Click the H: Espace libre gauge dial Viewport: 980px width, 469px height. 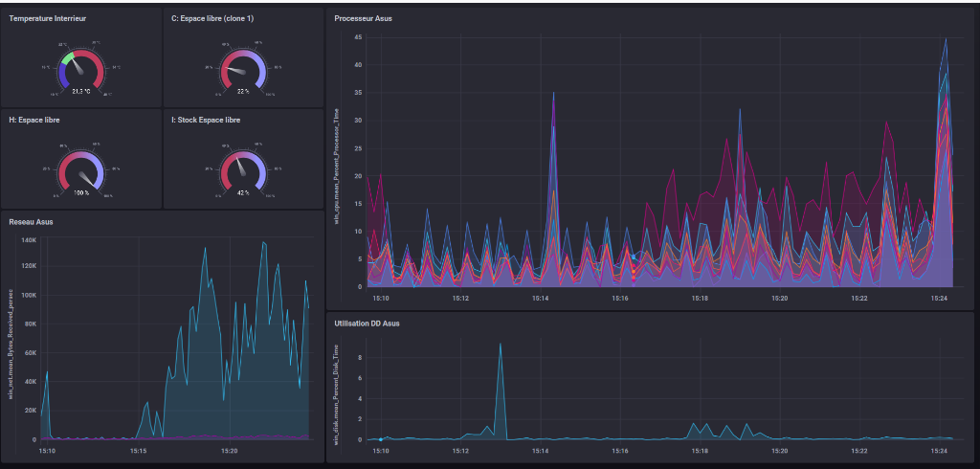coord(81,170)
